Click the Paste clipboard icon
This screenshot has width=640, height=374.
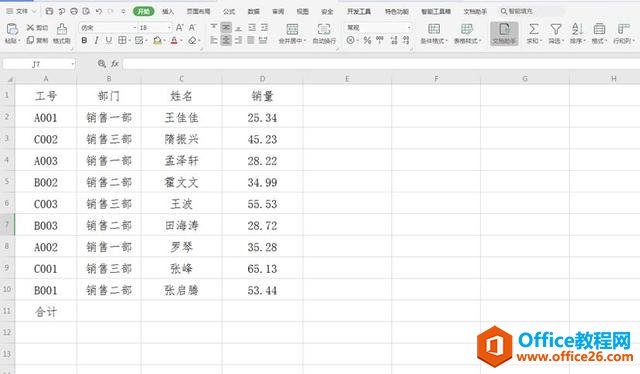pos(12,29)
